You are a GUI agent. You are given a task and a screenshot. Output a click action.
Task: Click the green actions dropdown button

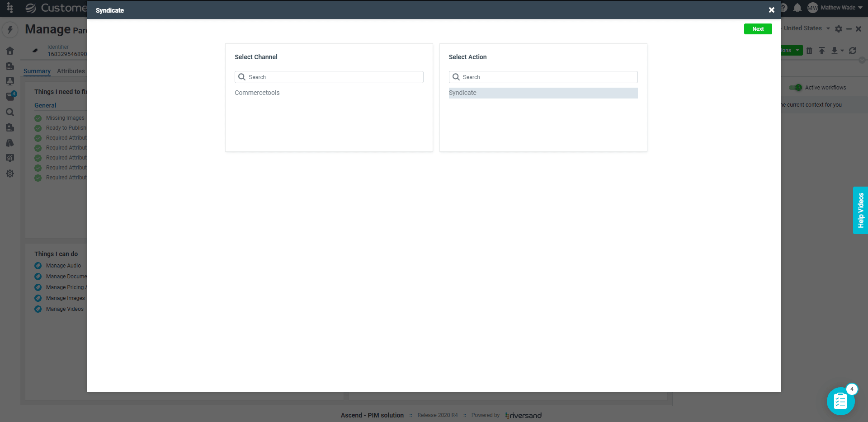click(792, 50)
